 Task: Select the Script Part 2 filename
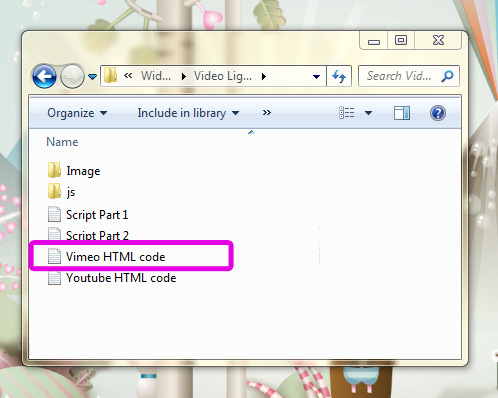pyautogui.click(x=97, y=235)
